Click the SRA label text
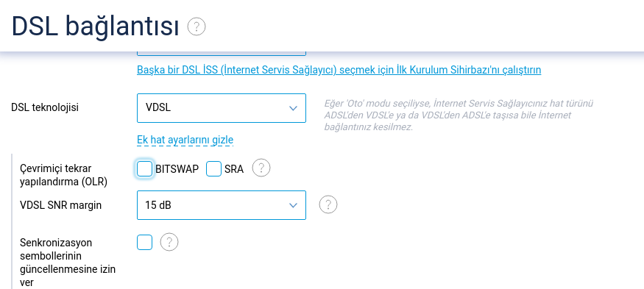Screen dimensions: 644x289 [x=234, y=169]
